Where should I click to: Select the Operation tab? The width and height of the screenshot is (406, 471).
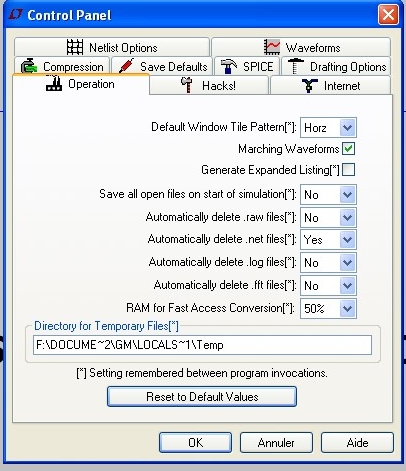[x=81, y=84]
